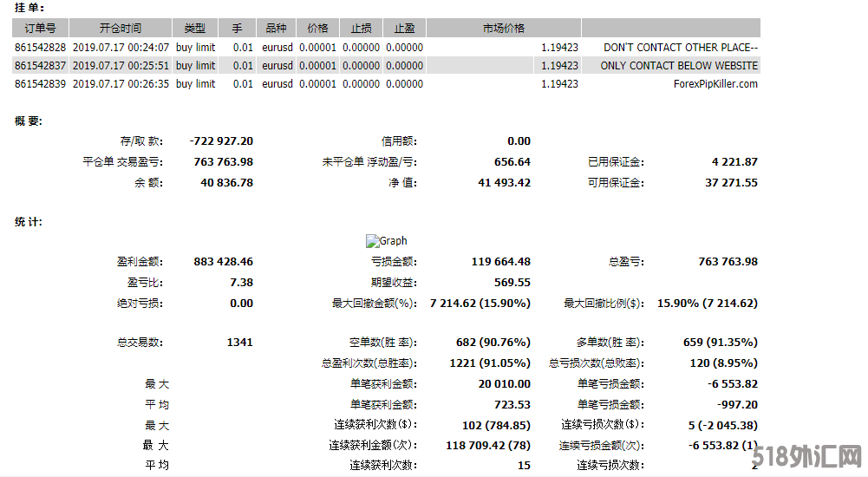The width and height of the screenshot is (868, 477).
Task: Click gross loss value 119 664.48
Action: click(501, 262)
